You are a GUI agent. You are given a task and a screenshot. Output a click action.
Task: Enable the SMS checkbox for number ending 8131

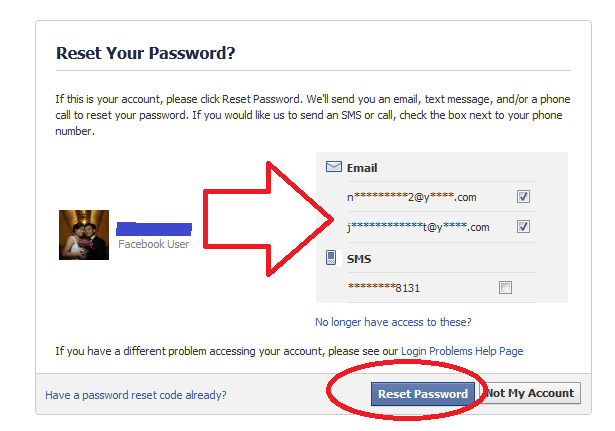[505, 288]
